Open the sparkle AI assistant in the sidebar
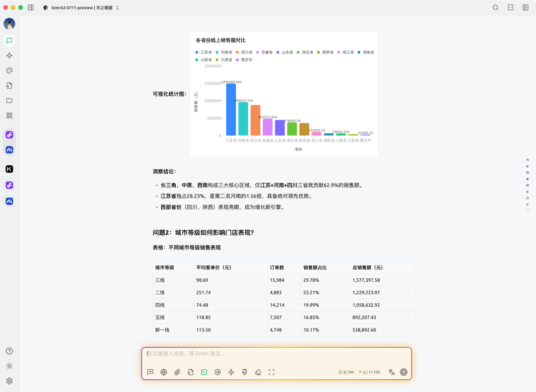The width and height of the screenshot is (536, 392). click(x=9, y=56)
